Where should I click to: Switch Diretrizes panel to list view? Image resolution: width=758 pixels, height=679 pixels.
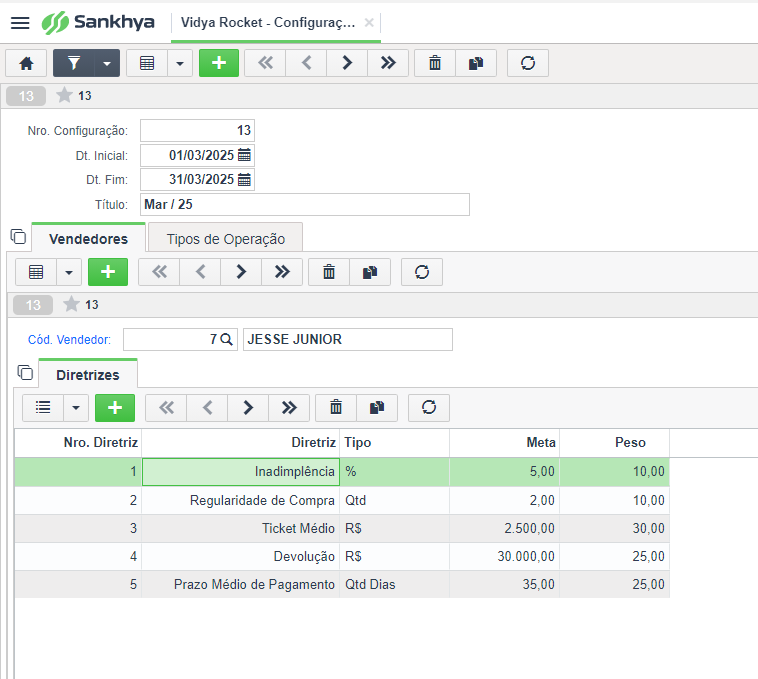pos(43,408)
